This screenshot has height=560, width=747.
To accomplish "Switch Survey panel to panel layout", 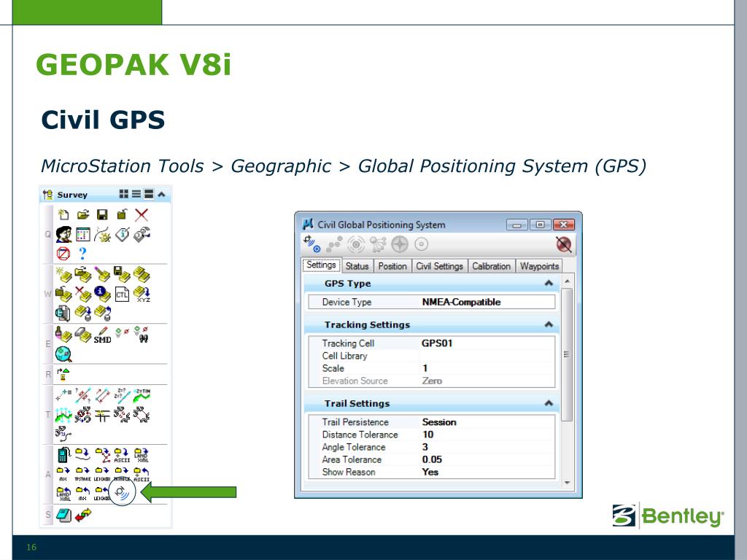I will click(x=149, y=194).
